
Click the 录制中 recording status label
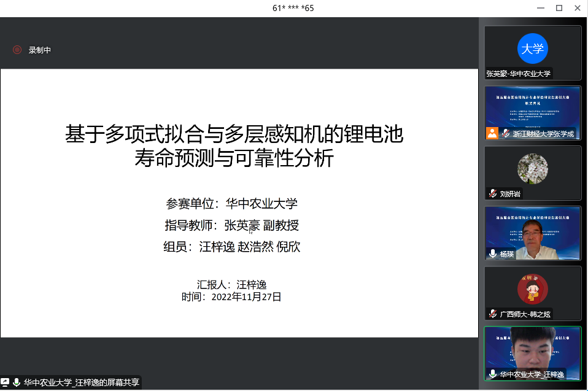(x=39, y=50)
